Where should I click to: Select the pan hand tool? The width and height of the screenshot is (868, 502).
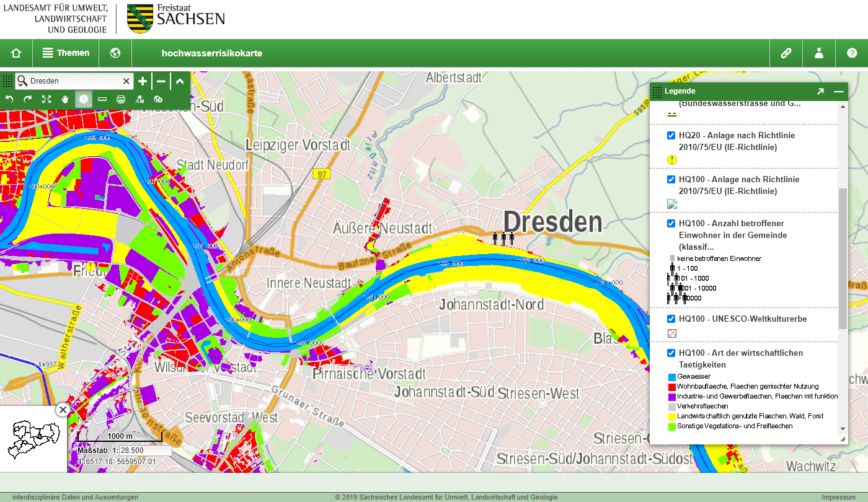[65, 99]
